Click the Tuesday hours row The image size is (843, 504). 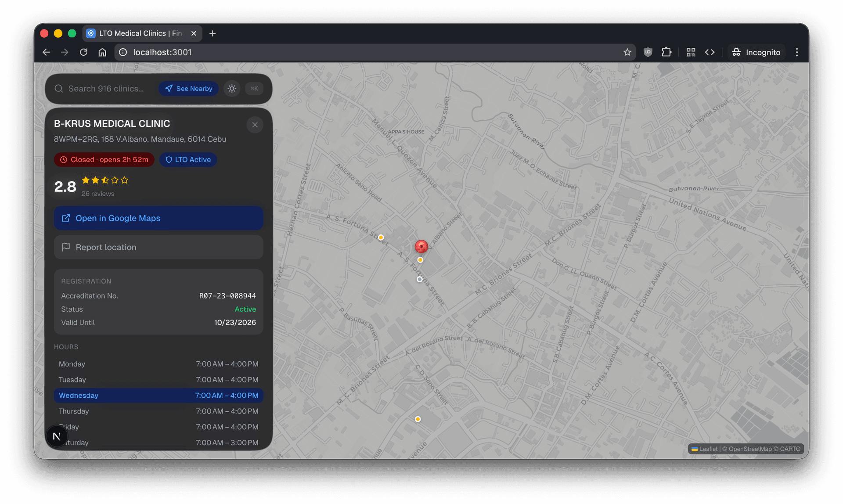coord(159,380)
